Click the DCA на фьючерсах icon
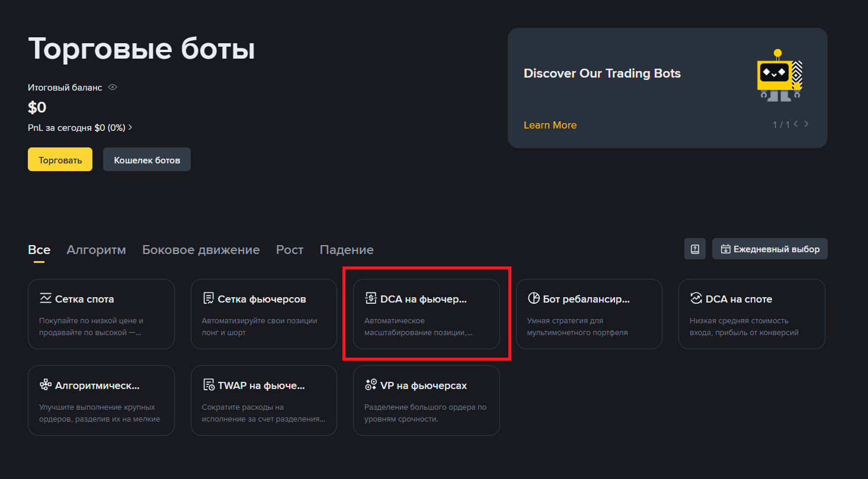 [371, 298]
